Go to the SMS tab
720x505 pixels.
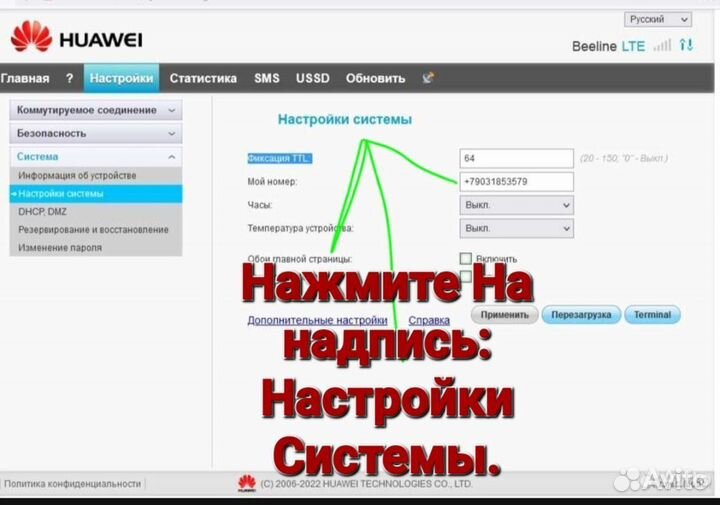267,78
